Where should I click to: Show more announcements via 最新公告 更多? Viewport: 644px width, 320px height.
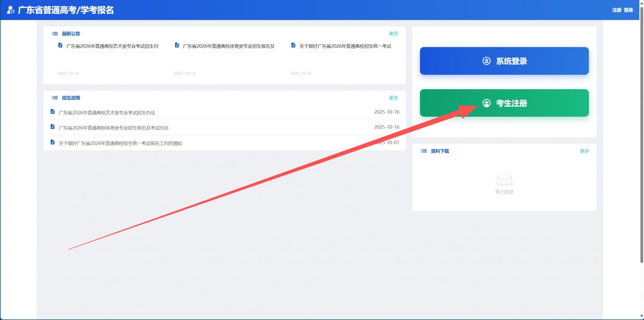393,33
